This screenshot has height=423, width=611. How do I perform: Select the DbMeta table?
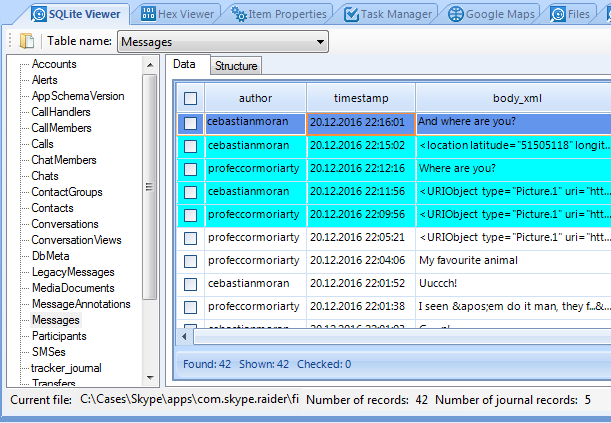(51, 256)
